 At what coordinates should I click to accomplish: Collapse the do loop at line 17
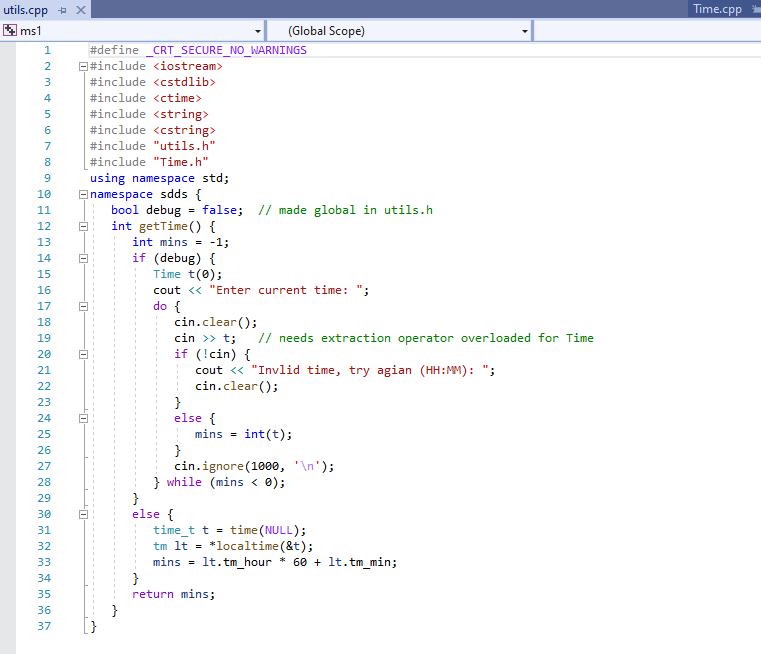pyautogui.click(x=83, y=307)
